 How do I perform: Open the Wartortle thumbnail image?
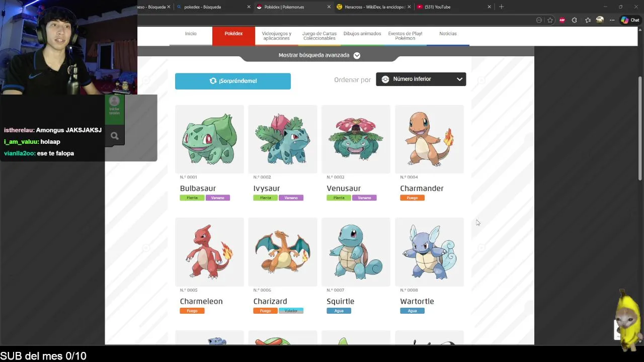click(x=429, y=252)
